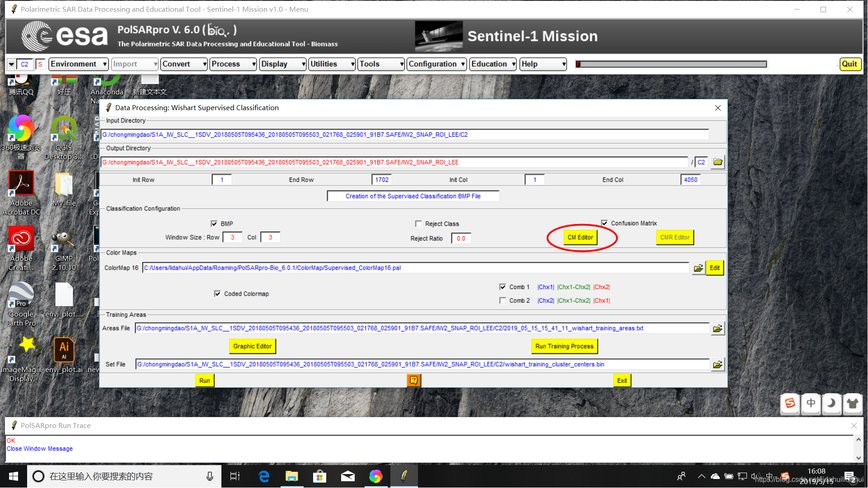Select the C2 data format button
The image size is (868, 488).
pyautogui.click(x=25, y=65)
